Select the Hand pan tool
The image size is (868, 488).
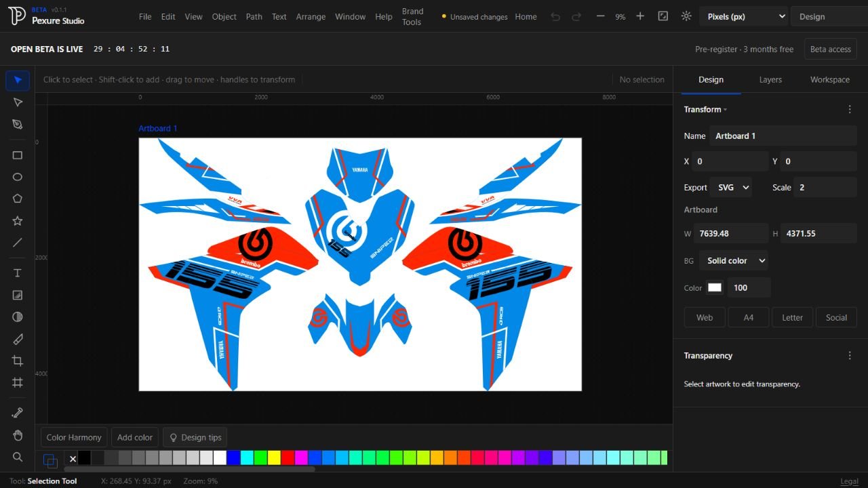(x=18, y=435)
